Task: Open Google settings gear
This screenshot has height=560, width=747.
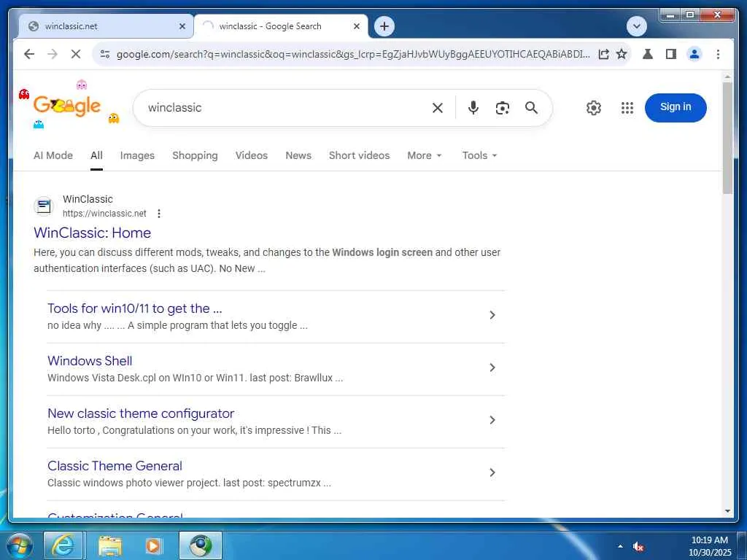Action: [x=594, y=108]
